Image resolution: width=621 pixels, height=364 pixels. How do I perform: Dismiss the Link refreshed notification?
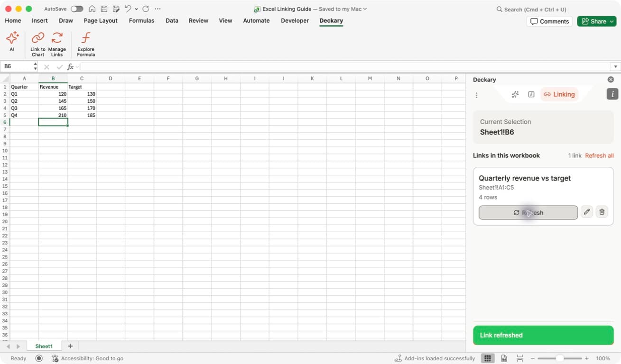[x=543, y=335]
